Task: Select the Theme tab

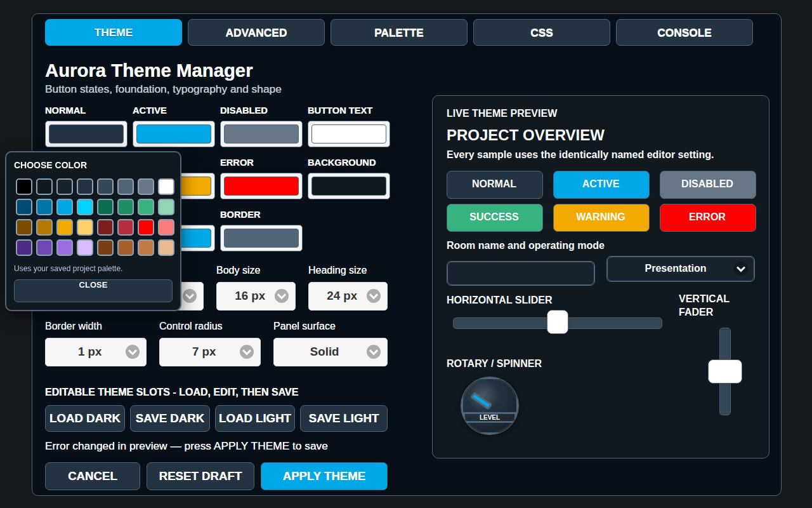Action: tap(114, 32)
